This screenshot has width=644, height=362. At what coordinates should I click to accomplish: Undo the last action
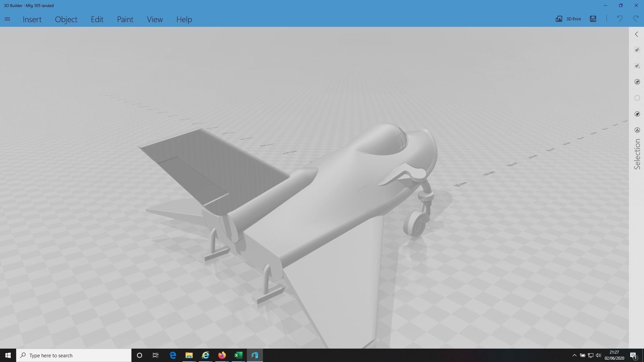pyautogui.click(x=620, y=19)
